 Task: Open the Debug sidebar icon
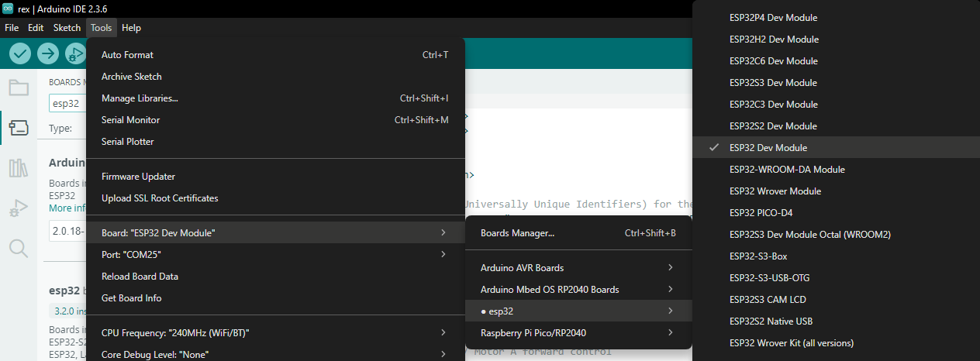click(x=19, y=208)
